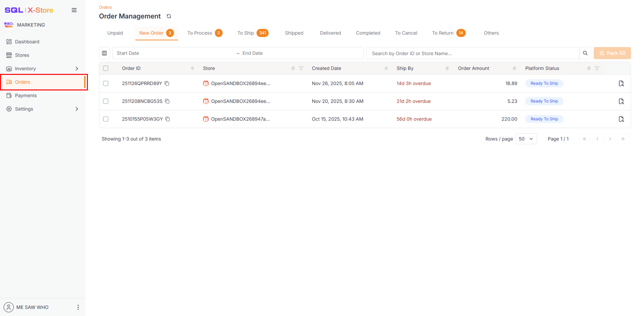The width and height of the screenshot is (644, 316).
Task: Select the Payments sidebar icon
Action: (9, 95)
